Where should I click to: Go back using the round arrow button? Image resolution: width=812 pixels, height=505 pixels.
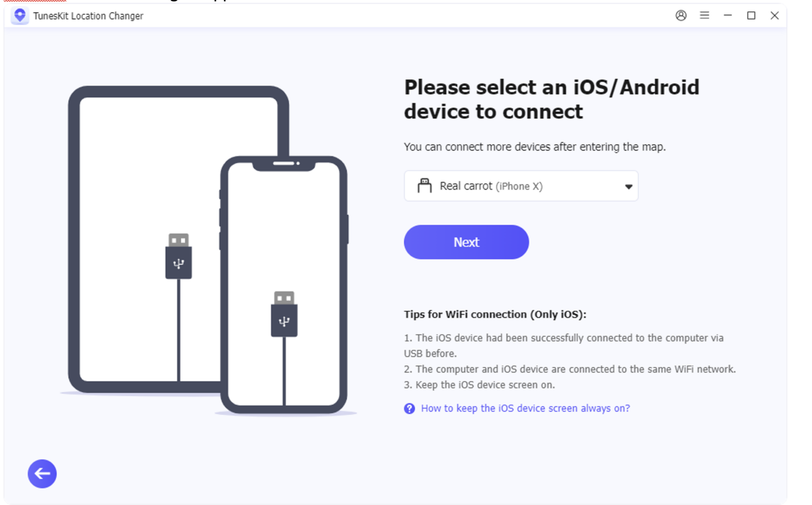pyautogui.click(x=42, y=473)
